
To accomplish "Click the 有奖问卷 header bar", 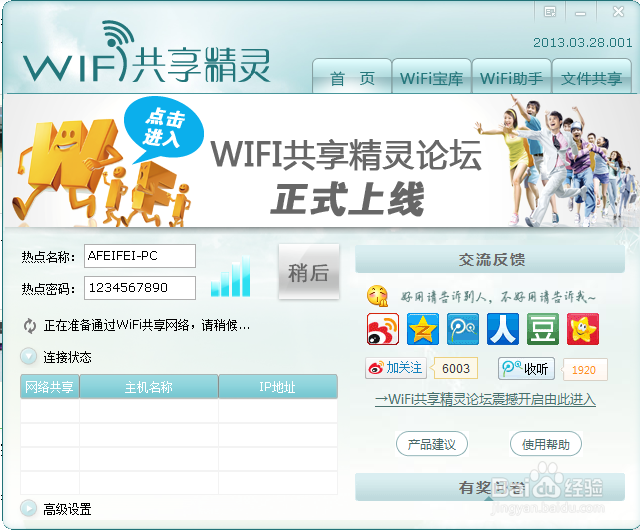I will tap(490, 487).
